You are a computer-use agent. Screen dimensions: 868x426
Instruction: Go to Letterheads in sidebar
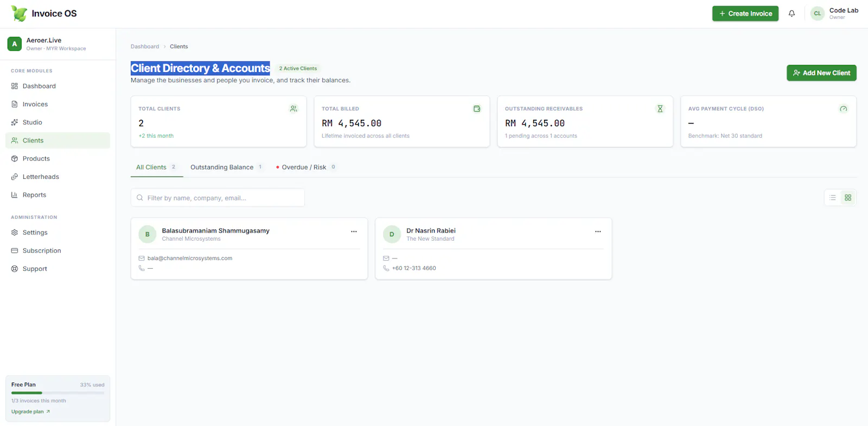[x=58, y=177]
